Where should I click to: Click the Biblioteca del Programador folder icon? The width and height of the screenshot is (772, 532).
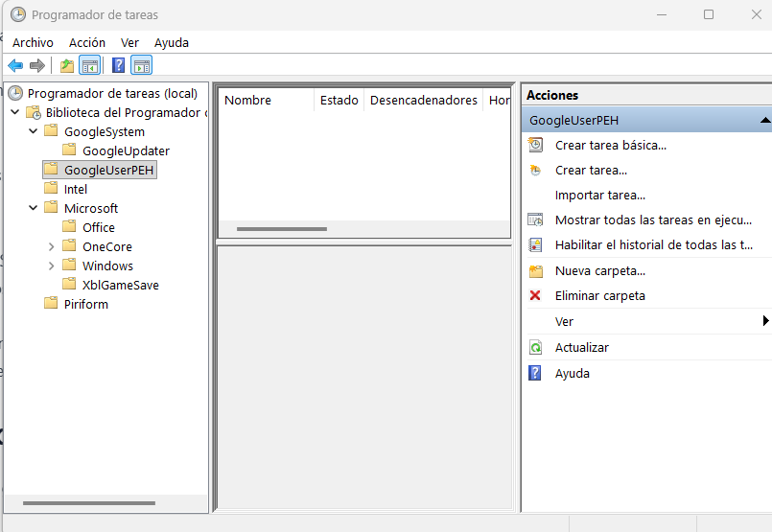coord(34,113)
